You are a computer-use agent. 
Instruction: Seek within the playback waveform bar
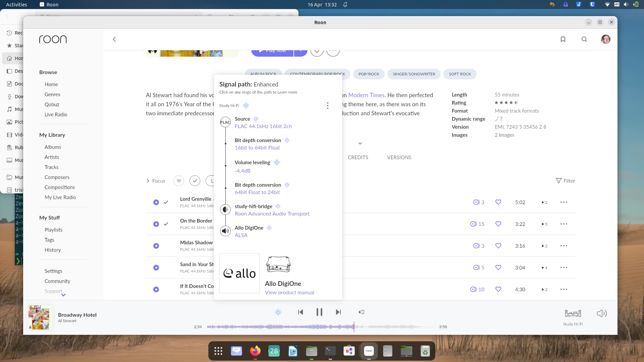[x=320, y=326]
